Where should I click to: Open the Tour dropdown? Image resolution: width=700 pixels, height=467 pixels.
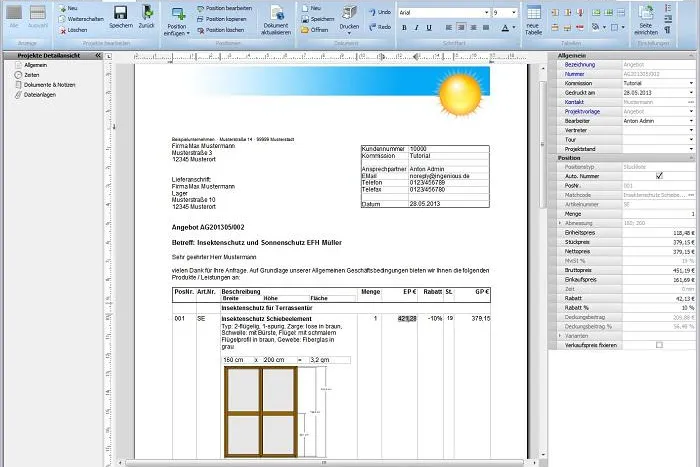pyautogui.click(x=691, y=139)
